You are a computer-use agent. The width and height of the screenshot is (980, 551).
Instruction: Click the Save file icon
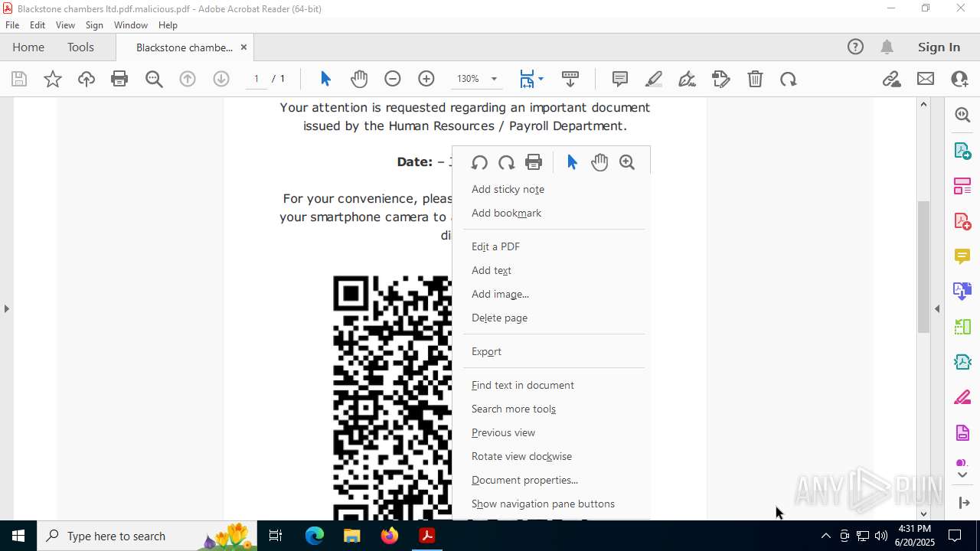[x=19, y=79]
